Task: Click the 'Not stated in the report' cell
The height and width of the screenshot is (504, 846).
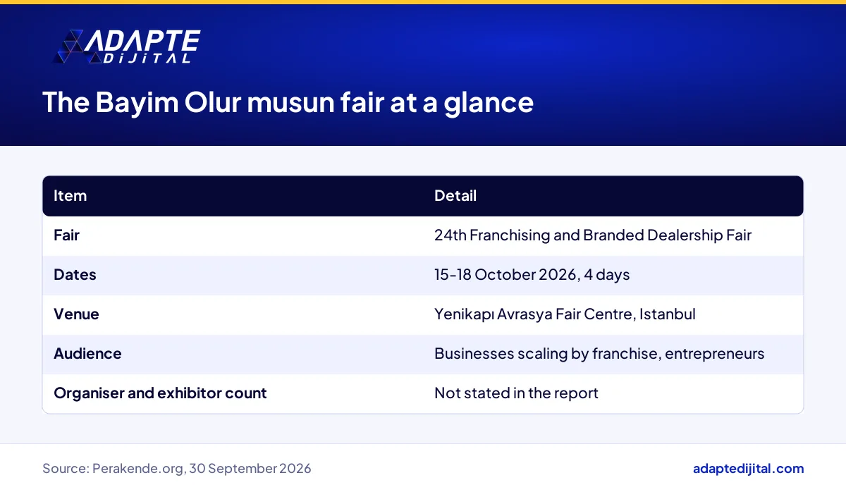Action: pos(516,393)
